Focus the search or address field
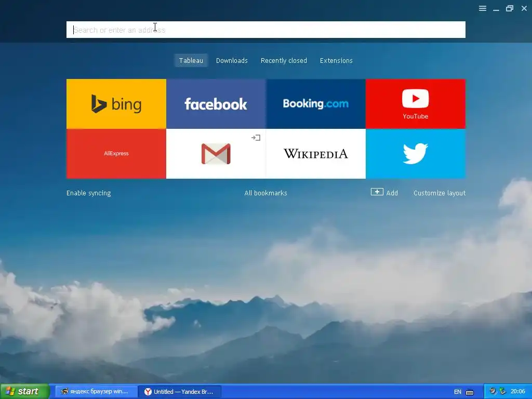The height and width of the screenshot is (399, 532). [x=266, y=30]
